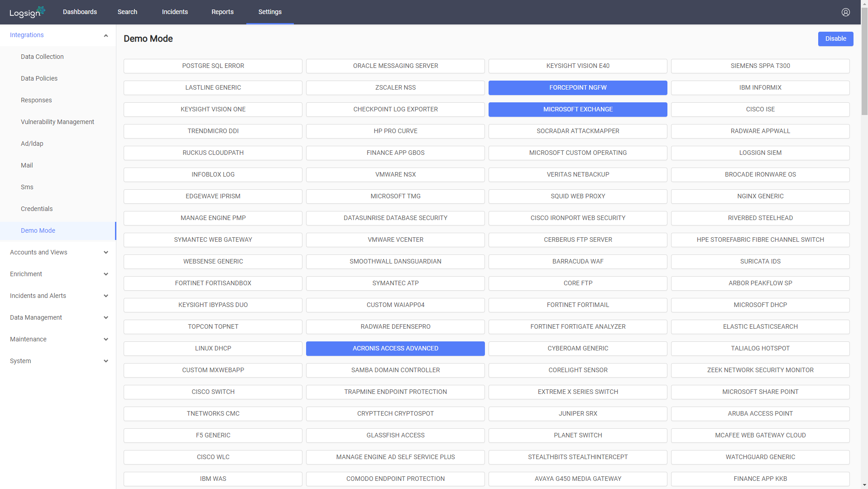Select BARRACUDA WAF source

pyautogui.click(x=578, y=262)
